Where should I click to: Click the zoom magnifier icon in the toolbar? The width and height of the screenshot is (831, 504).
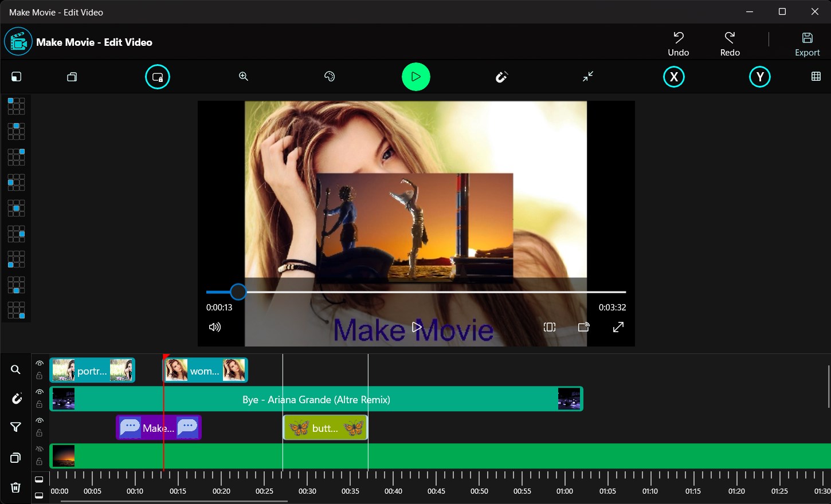click(243, 76)
